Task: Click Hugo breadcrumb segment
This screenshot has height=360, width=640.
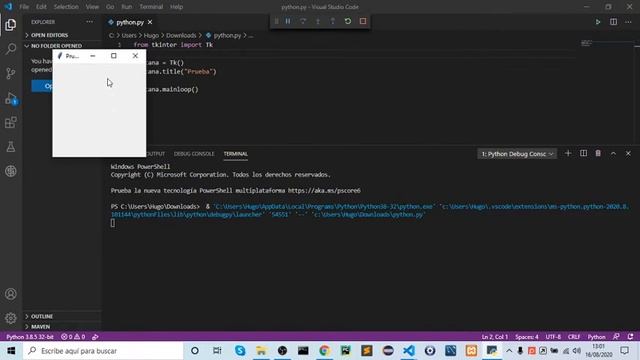Action: pyautogui.click(x=151, y=36)
